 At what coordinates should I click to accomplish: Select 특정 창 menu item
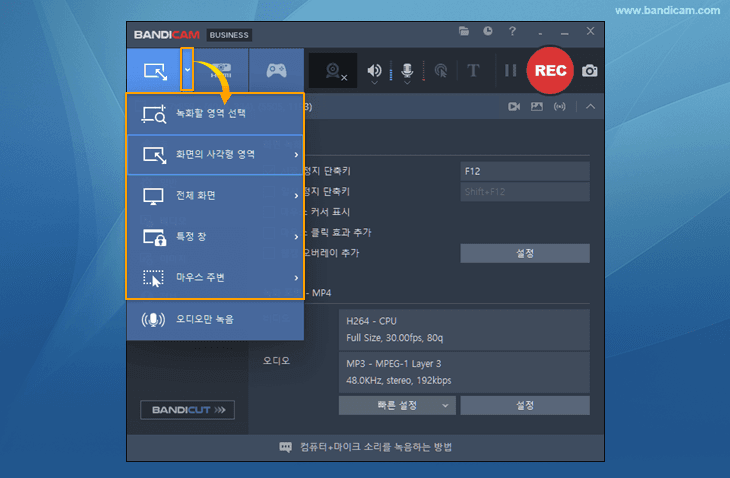pos(215,236)
